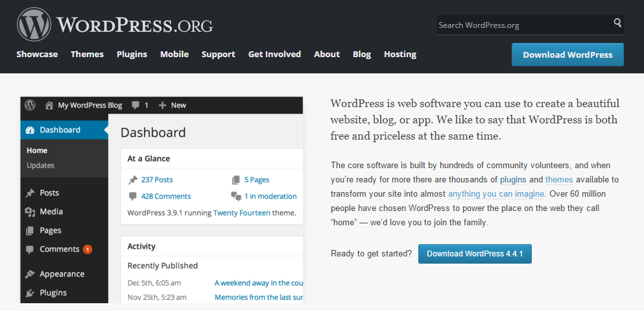The width and height of the screenshot is (644, 311).
Task: Open the A weekend away post link
Action: [259, 283]
